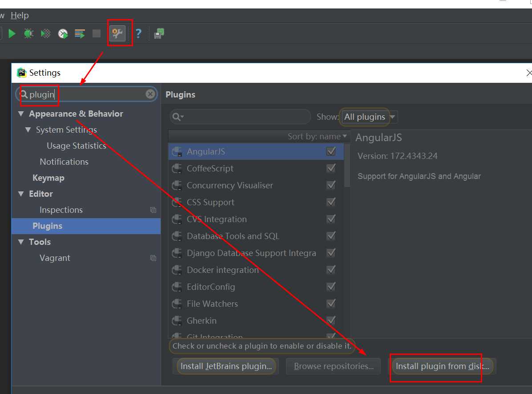Toggle the Gherkin plugin checkbox
This screenshot has width=532, height=394.
(x=331, y=320)
